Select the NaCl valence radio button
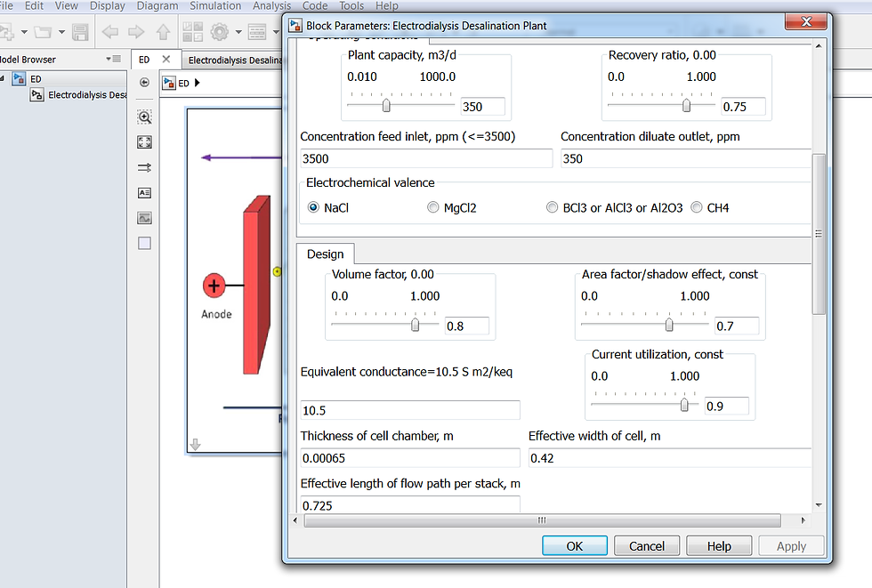Image resolution: width=872 pixels, height=588 pixels. pyautogui.click(x=313, y=207)
